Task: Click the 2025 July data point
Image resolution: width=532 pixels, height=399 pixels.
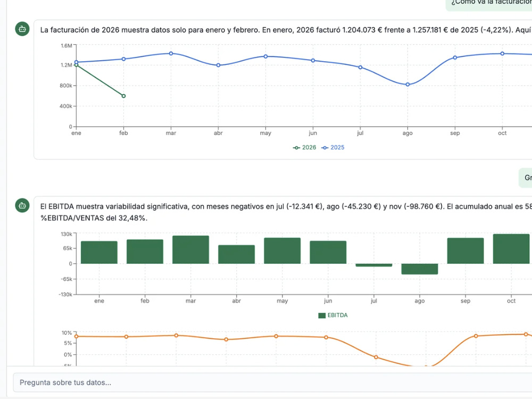Action: (x=360, y=67)
